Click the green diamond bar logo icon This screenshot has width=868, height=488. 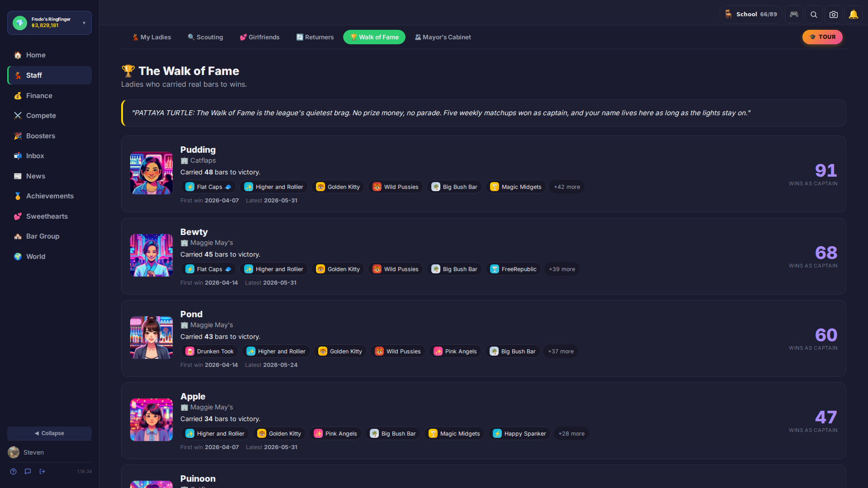20,23
